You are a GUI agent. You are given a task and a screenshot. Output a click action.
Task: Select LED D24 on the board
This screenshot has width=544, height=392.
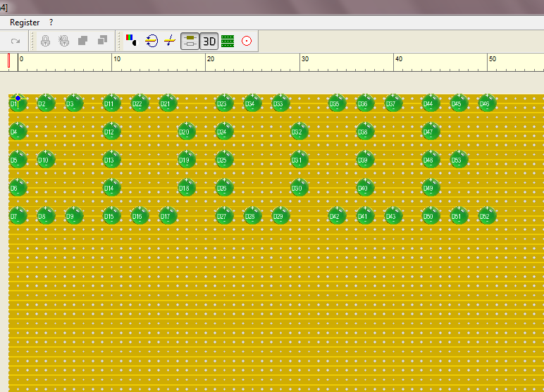pos(224,131)
